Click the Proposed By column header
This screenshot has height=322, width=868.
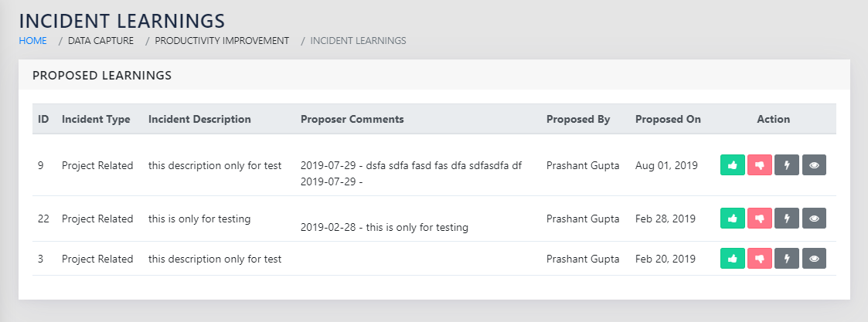[x=578, y=119]
